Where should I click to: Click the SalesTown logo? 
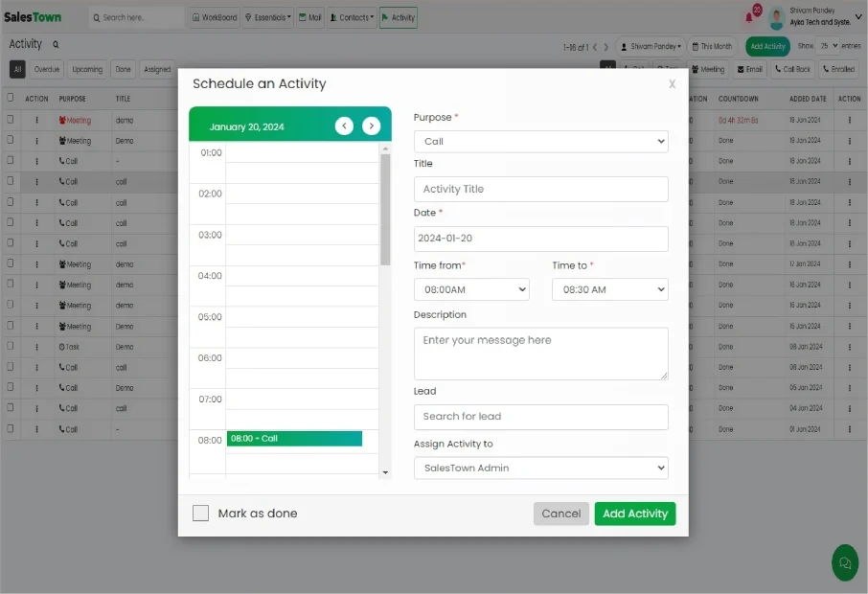click(x=33, y=17)
